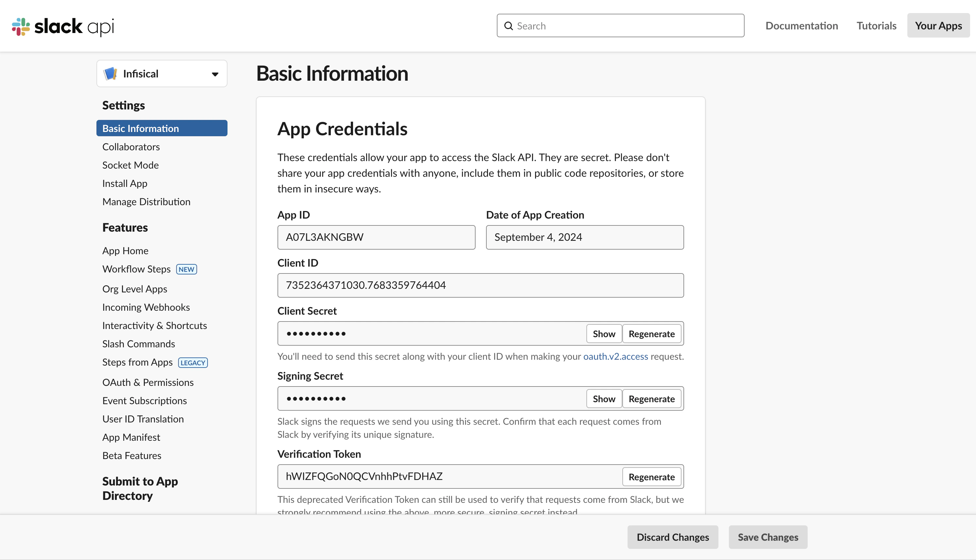Open Beta Features

tap(132, 456)
